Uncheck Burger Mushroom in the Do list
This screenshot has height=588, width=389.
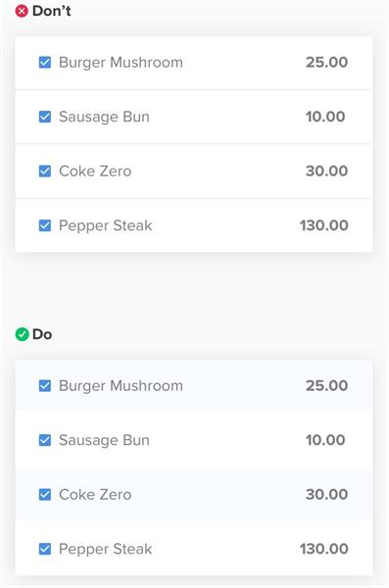point(45,385)
